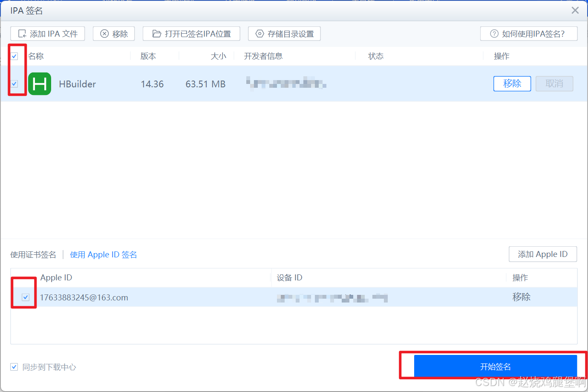Screen dimensions: 588x392
Task: Click the 添加 Apple ID button
Action: [543, 254]
